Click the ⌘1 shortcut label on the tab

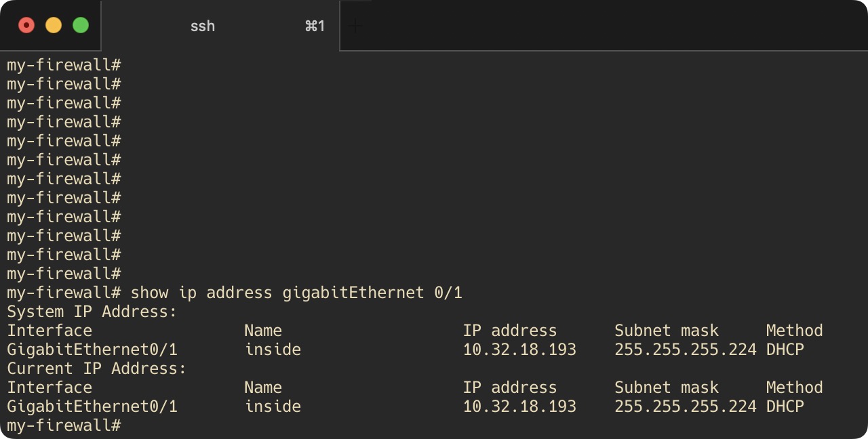tap(315, 26)
